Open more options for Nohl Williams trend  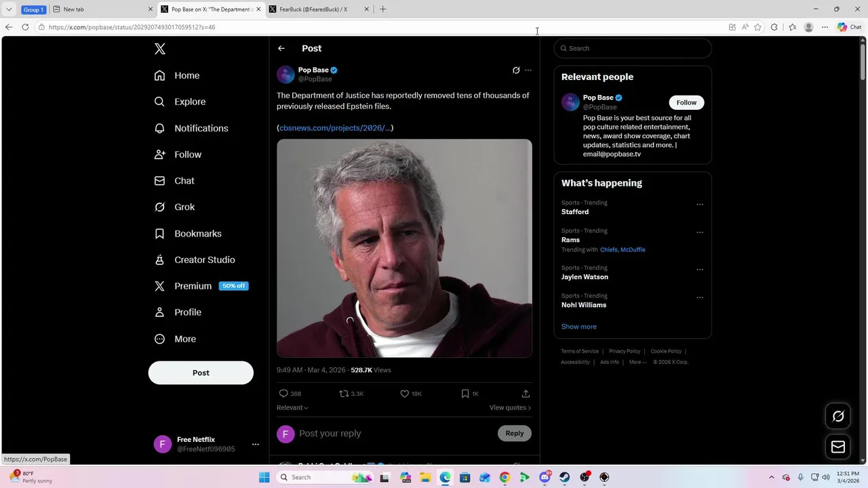[x=700, y=297]
